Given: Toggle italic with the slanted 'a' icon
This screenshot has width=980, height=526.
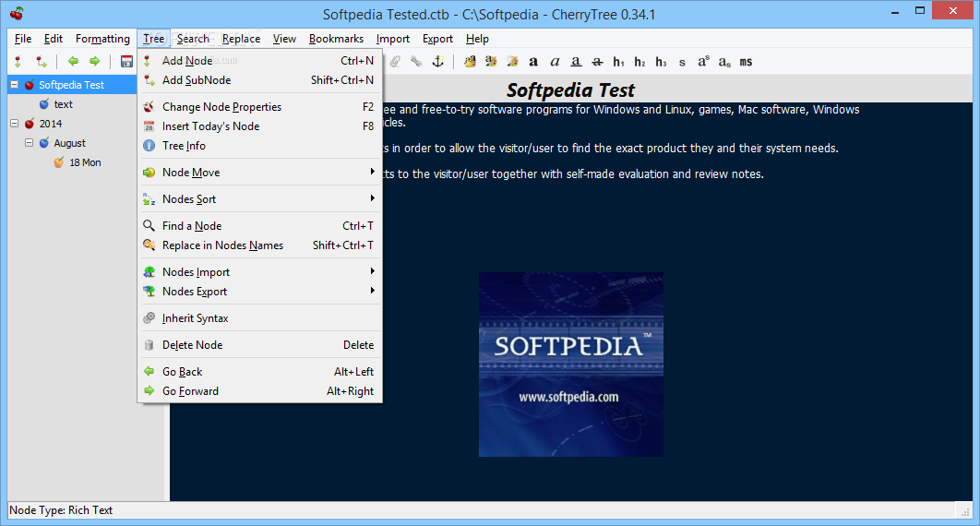Looking at the screenshot, I should 555,61.
